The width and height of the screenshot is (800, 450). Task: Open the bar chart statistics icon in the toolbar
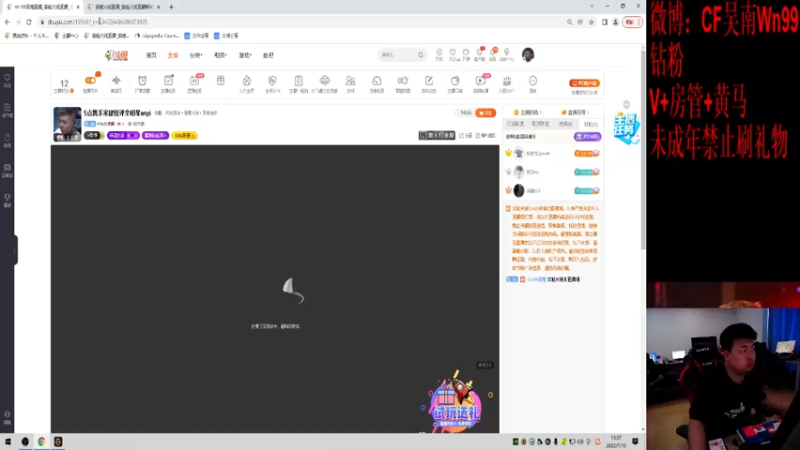pos(507,81)
